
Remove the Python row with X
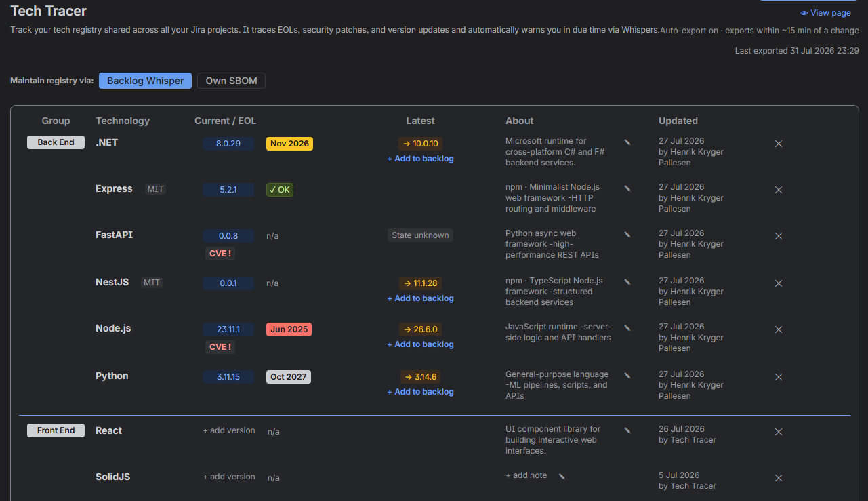tap(779, 377)
